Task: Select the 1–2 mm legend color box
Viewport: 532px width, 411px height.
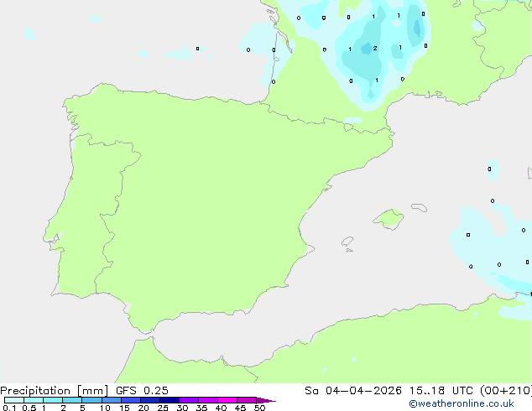Action: pyautogui.click(x=53, y=400)
